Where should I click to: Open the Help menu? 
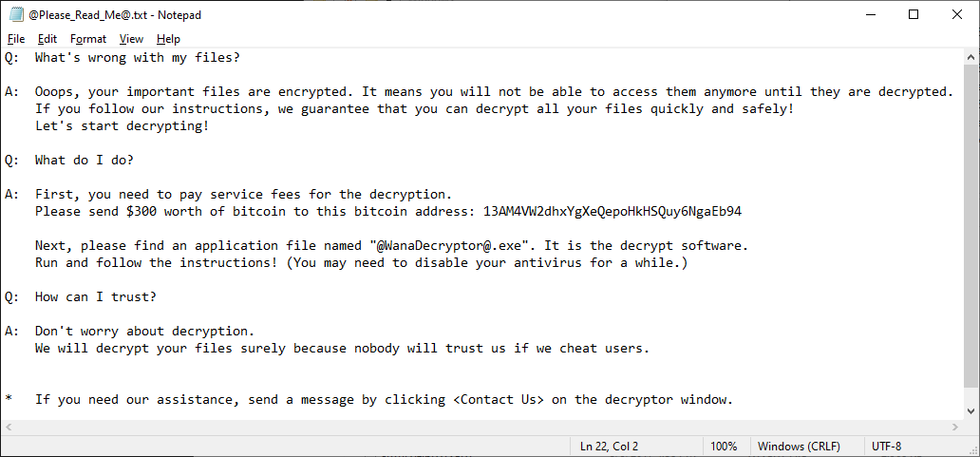click(x=168, y=39)
